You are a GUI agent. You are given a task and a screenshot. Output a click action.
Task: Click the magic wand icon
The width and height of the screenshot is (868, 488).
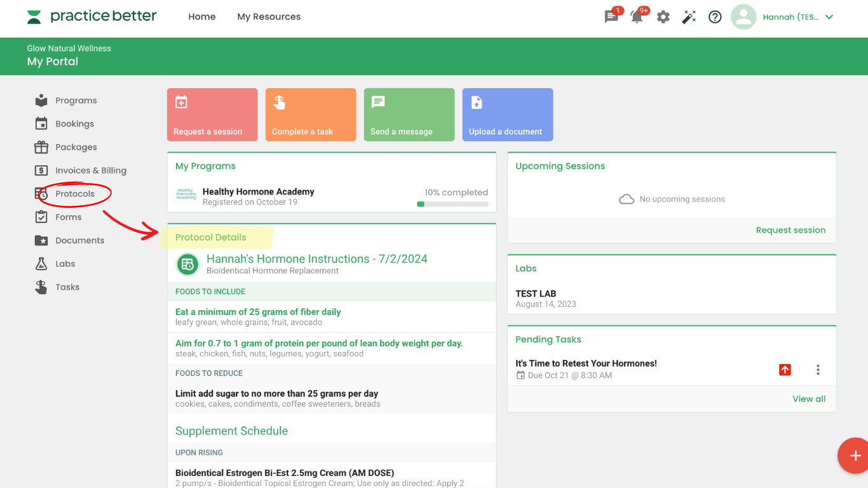[689, 17]
